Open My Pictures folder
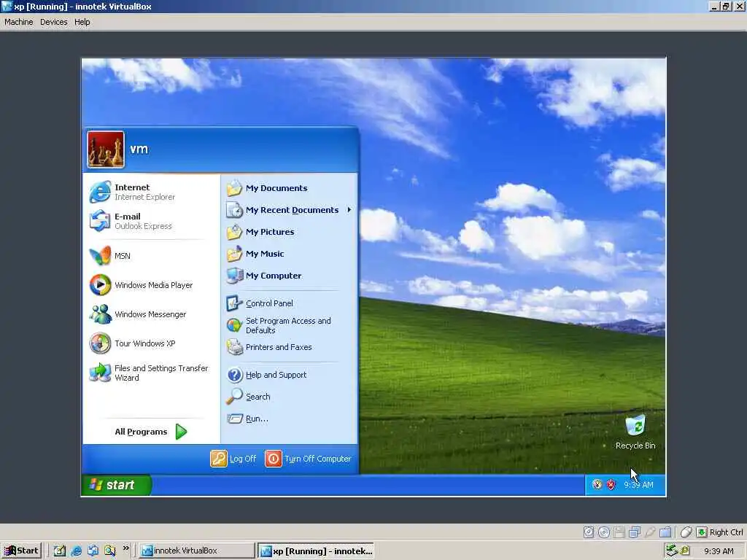Viewport: 747px width, 560px height. pyautogui.click(x=260, y=232)
